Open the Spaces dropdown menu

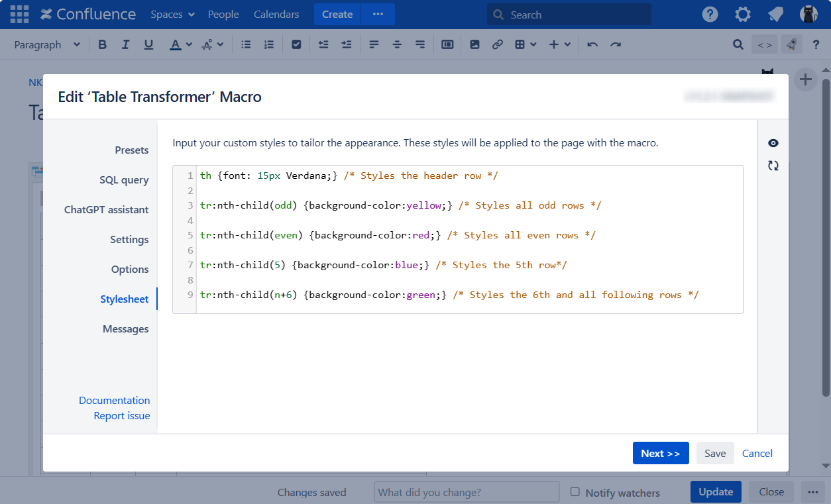[172, 14]
